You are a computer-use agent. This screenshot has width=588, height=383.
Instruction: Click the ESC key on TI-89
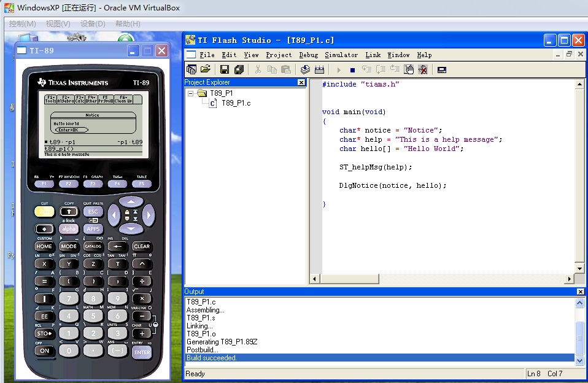coord(93,212)
